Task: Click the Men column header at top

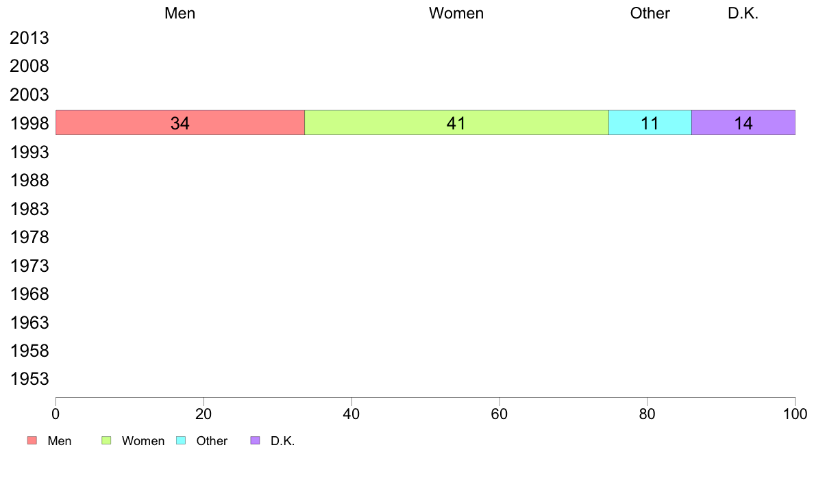Action: 180,13
